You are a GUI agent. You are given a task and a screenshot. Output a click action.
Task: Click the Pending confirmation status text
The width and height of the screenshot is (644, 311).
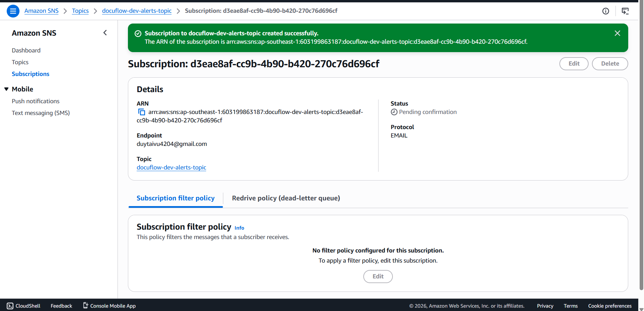click(x=428, y=112)
